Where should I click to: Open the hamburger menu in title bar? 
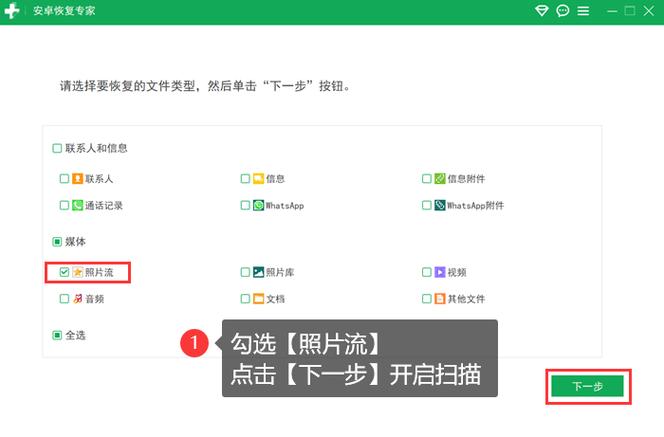pyautogui.click(x=583, y=11)
